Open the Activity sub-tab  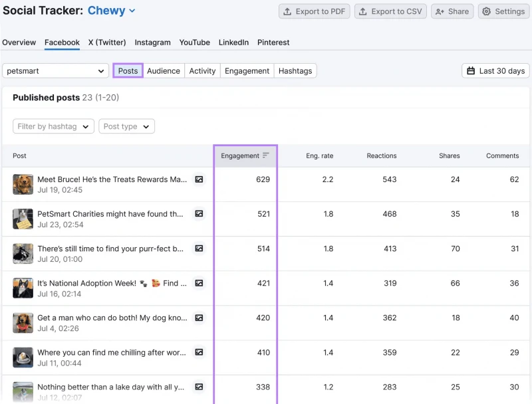point(203,71)
